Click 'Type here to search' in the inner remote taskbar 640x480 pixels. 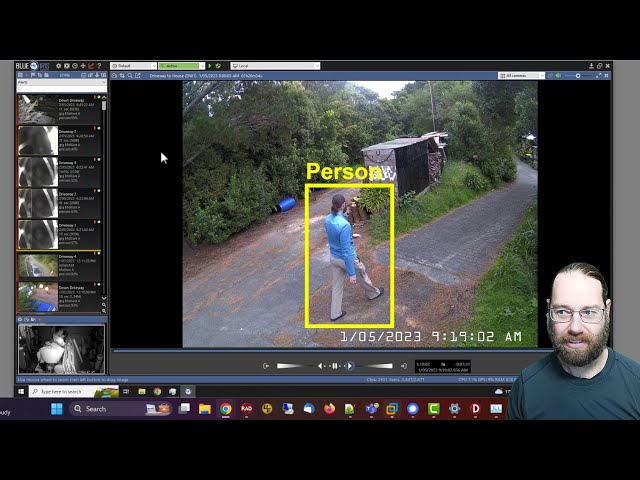click(x=74, y=391)
